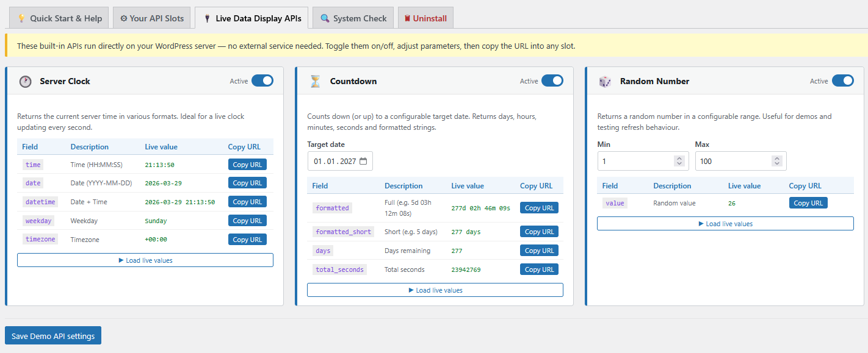Select the Live Data Display APIs tab
Screen dimensions: 868x353
(251, 18)
